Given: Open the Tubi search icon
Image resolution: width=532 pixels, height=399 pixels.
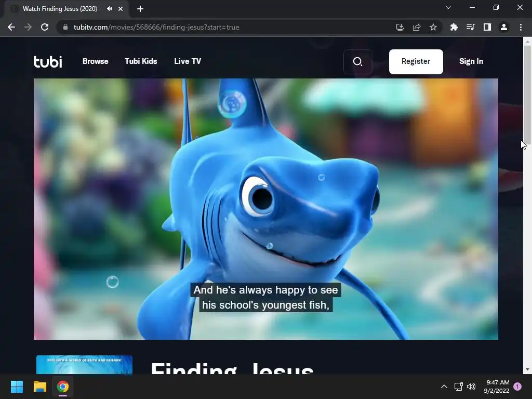Looking at the screenshot, I should [357, 62].
